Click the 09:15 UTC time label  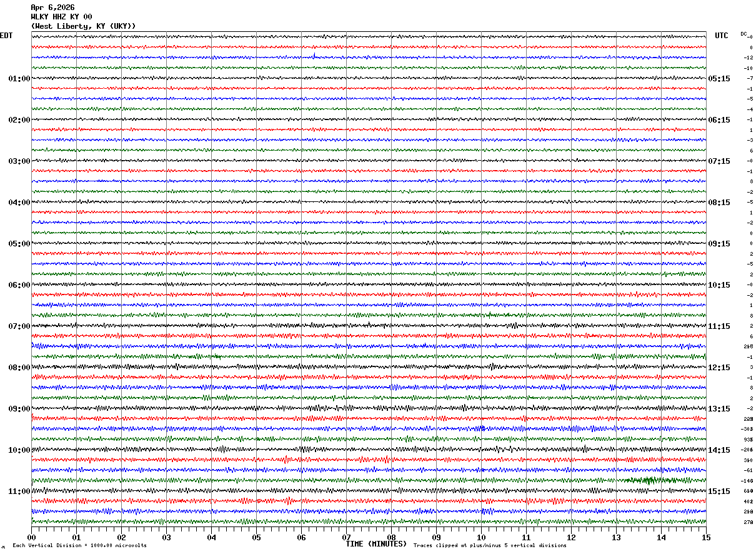[x=719, y=244]
